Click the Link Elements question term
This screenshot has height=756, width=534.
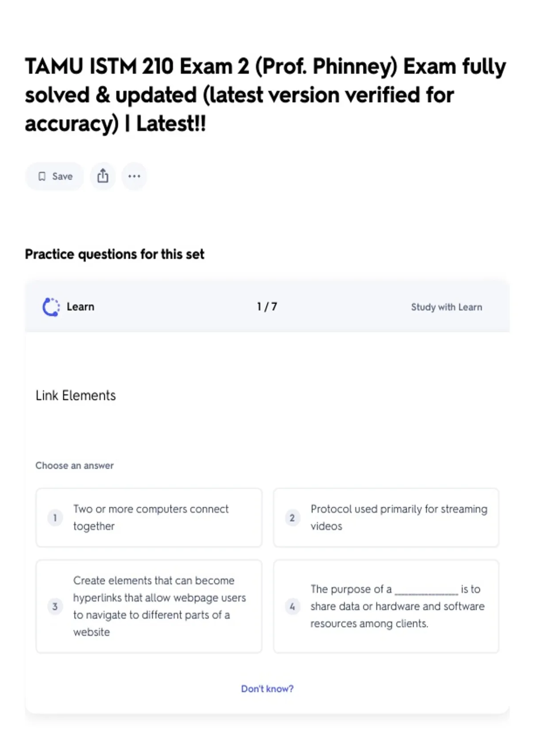click(x=76, y=395)
